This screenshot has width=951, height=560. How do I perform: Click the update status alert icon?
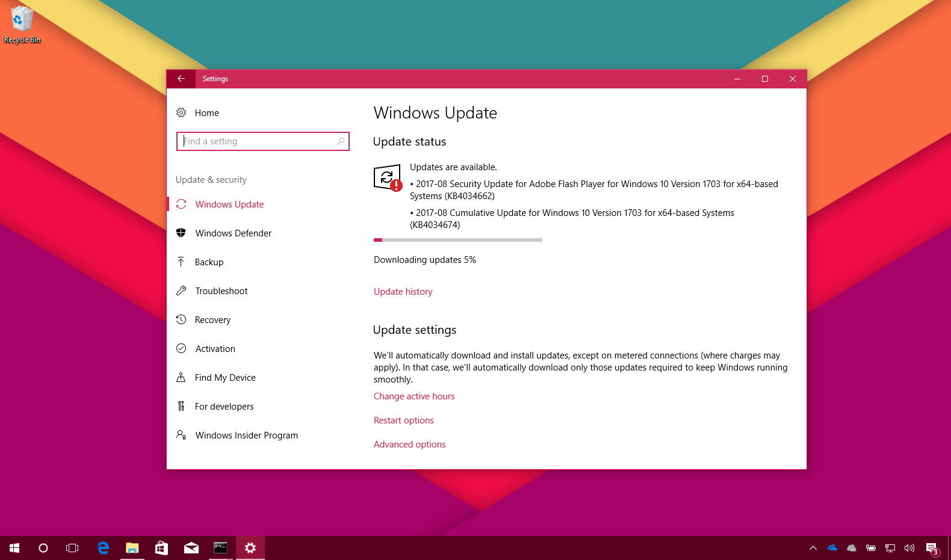(388, 178)
